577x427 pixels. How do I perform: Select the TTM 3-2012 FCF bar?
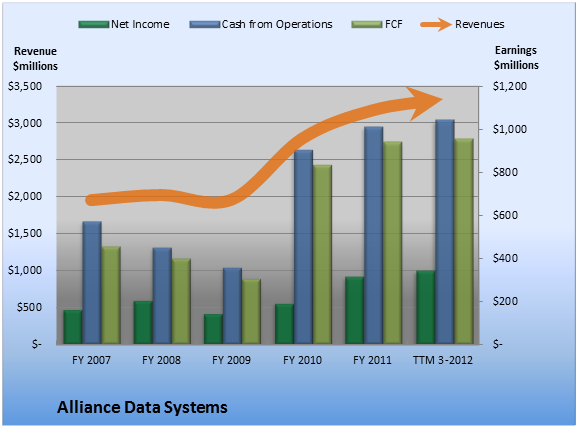point(464,241)
